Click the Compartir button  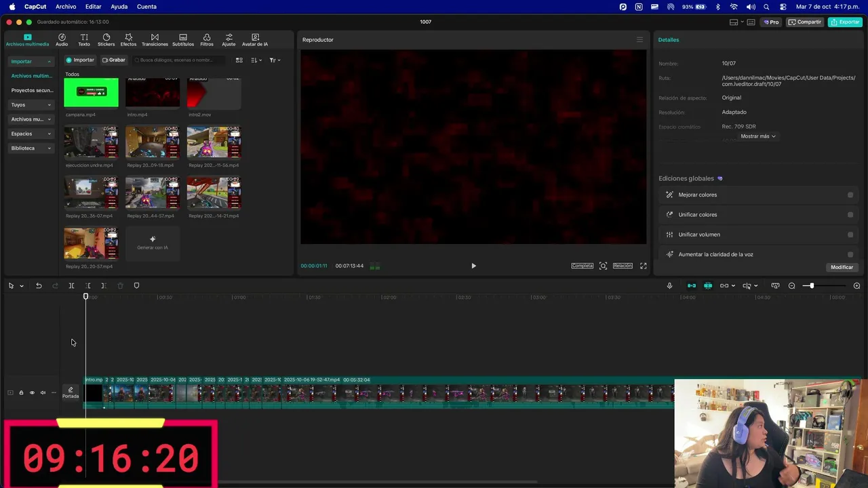coord(805,22)
